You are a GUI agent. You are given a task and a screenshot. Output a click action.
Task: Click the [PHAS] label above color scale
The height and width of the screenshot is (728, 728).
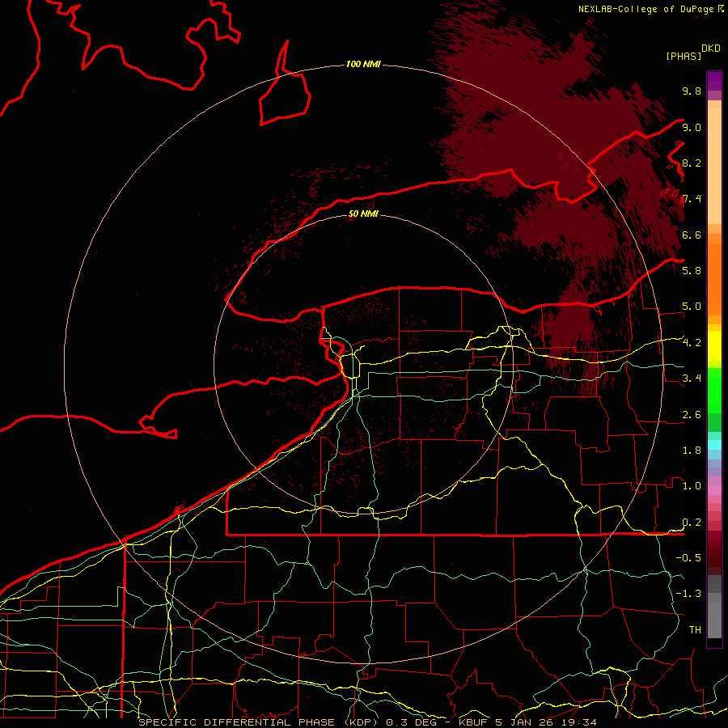tap(684, 56)
